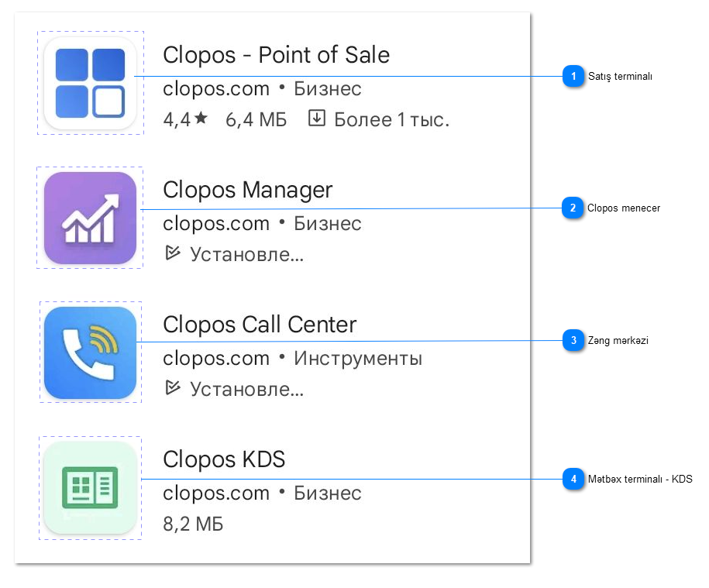Click the 8,2 МБ size text

193,524
